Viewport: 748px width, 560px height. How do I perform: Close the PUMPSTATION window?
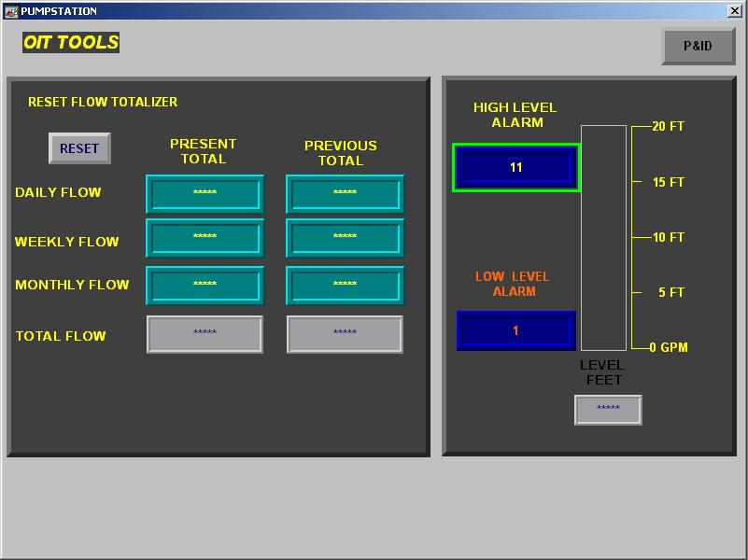click(734, 11)
